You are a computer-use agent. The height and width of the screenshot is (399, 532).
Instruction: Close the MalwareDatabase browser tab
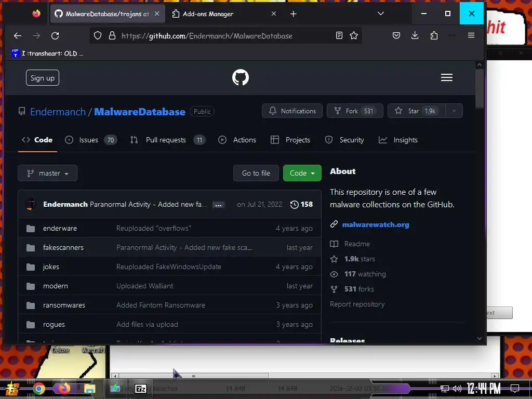(157, 14)
